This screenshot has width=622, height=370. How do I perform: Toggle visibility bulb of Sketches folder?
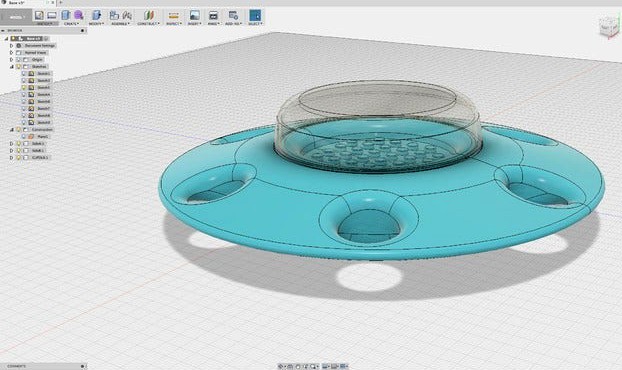[19, 67]
